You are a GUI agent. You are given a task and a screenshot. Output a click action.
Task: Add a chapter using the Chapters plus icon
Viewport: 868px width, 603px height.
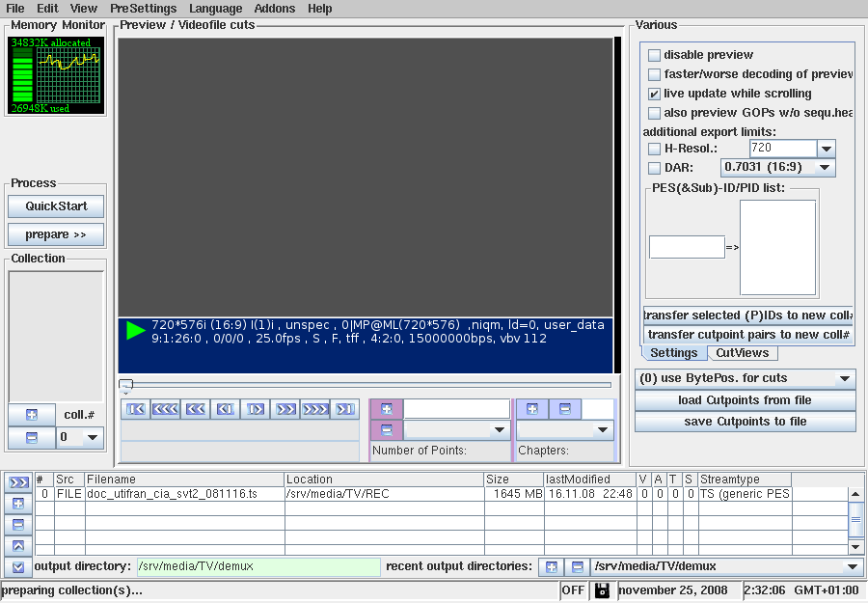(531, 409)
